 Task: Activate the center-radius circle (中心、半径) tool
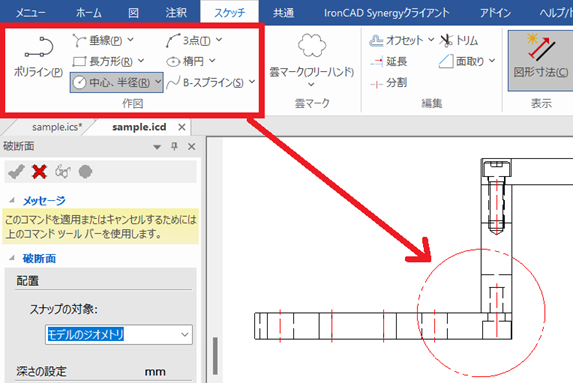[111, 83]
